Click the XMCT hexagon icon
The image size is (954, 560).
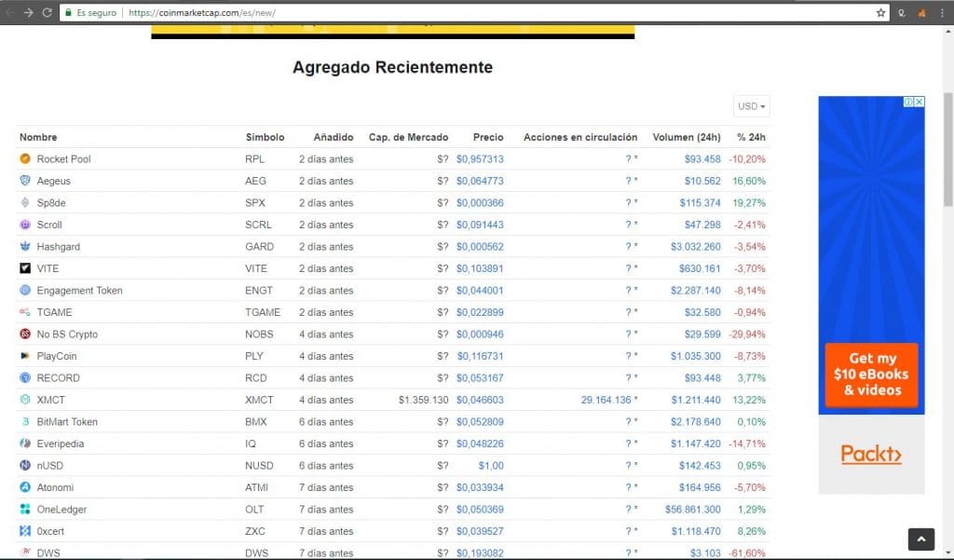coord(25,400)
